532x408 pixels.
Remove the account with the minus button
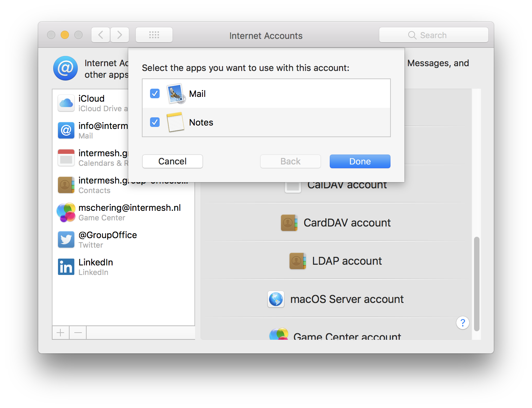coord(78,333)
